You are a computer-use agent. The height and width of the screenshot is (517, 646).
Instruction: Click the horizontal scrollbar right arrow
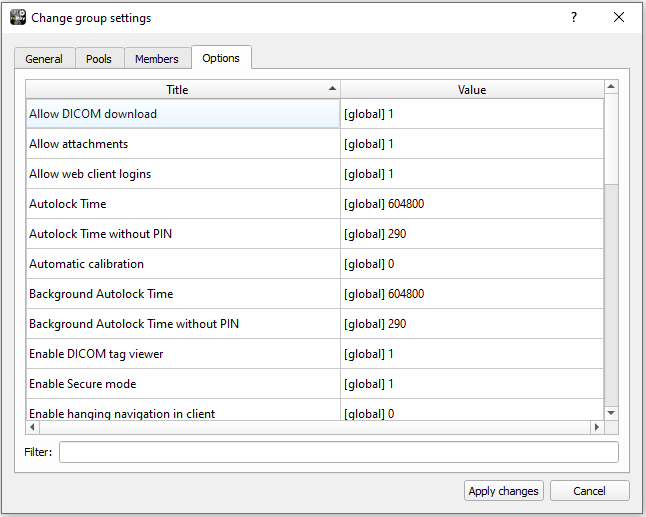point(597,427)
